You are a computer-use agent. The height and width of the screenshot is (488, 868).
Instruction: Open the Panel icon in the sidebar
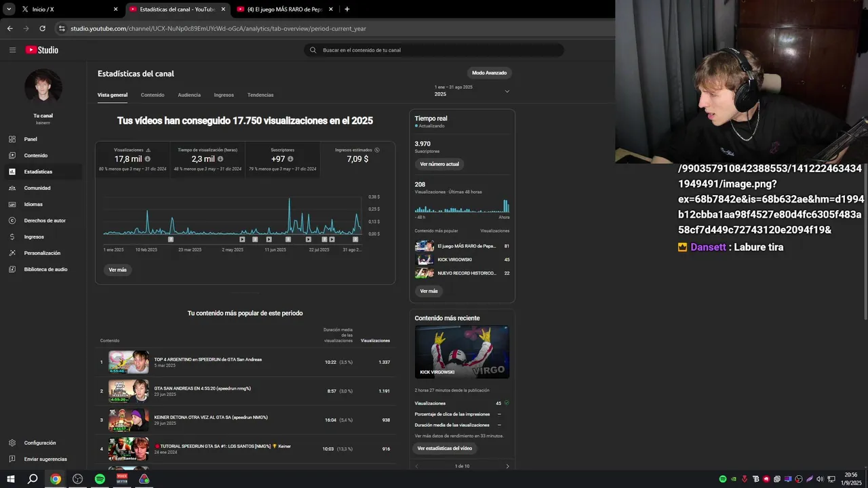(x=12, y=139)
